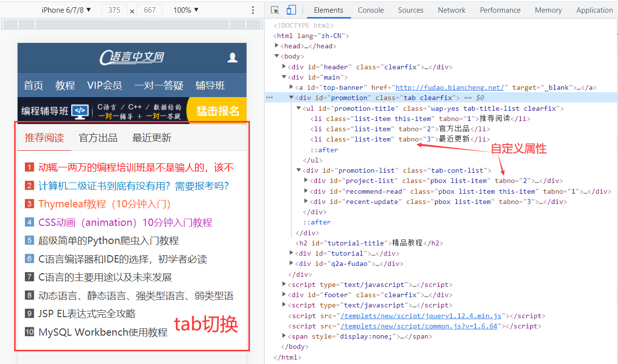Select the li tabno="3" 最近更新 line
618x364 pixels.
[x=400, y=139]
